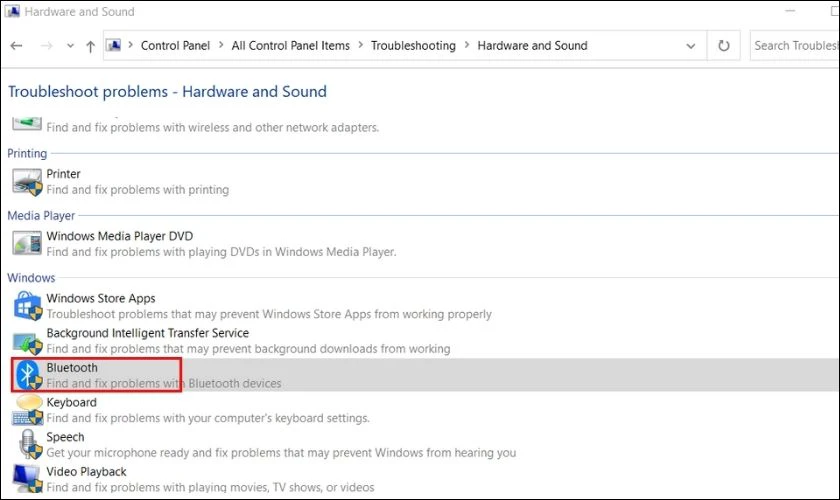Expand chevron after Control Panel breadcrumb

221,46
